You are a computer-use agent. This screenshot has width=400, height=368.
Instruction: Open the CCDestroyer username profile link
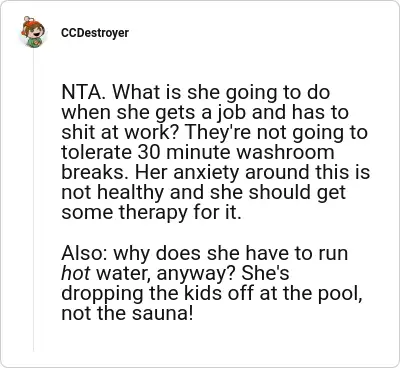pos(95,33)
